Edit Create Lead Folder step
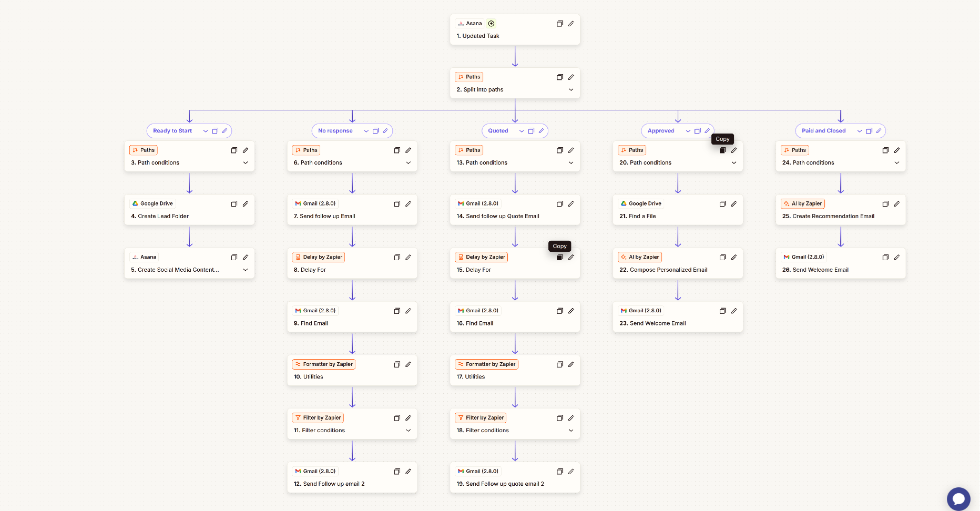This screenshot has height=511, width=980. click(x=246, y=204)
